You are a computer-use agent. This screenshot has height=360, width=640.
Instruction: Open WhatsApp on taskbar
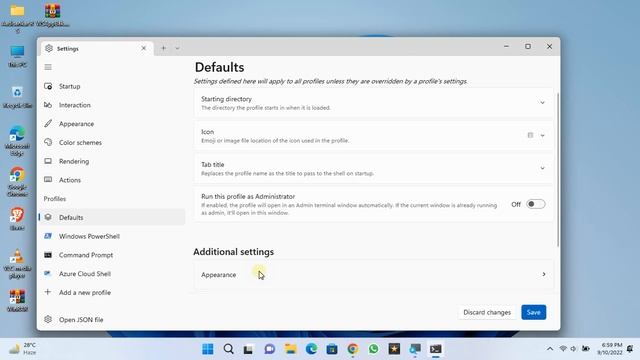(x=373, y=349)
